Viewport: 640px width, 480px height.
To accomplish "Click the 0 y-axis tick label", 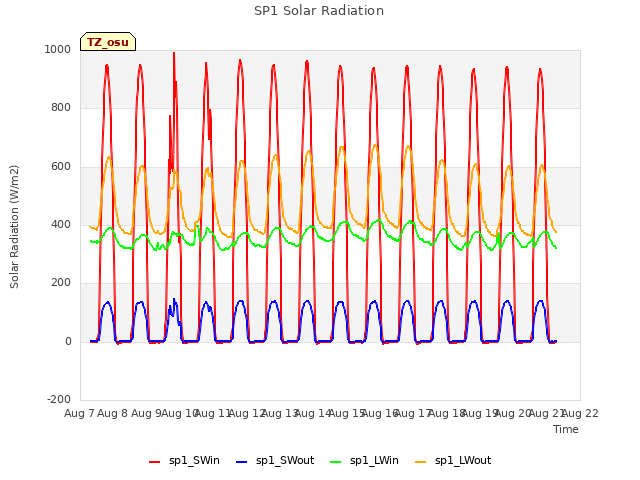I will click(x=68, y=341).
